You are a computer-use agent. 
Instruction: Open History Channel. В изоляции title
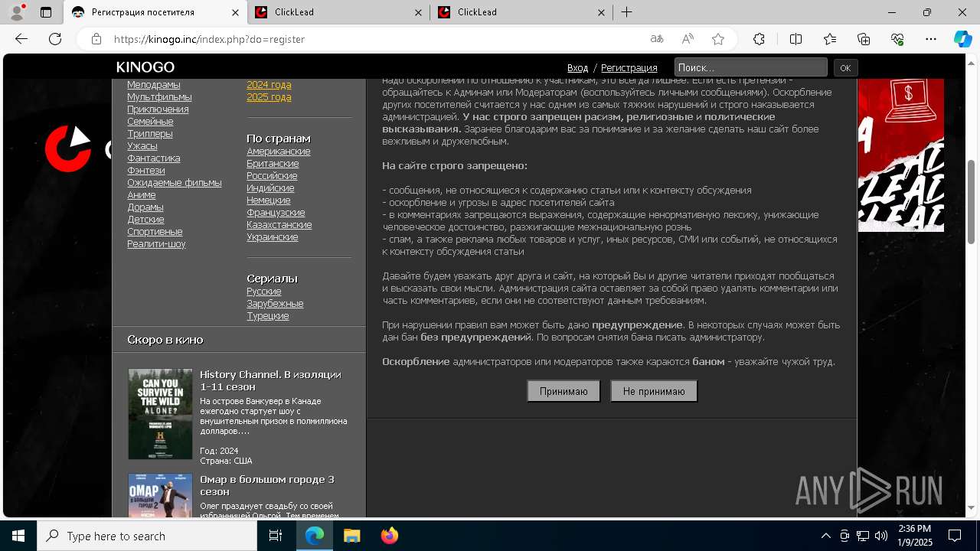(270, 381)
